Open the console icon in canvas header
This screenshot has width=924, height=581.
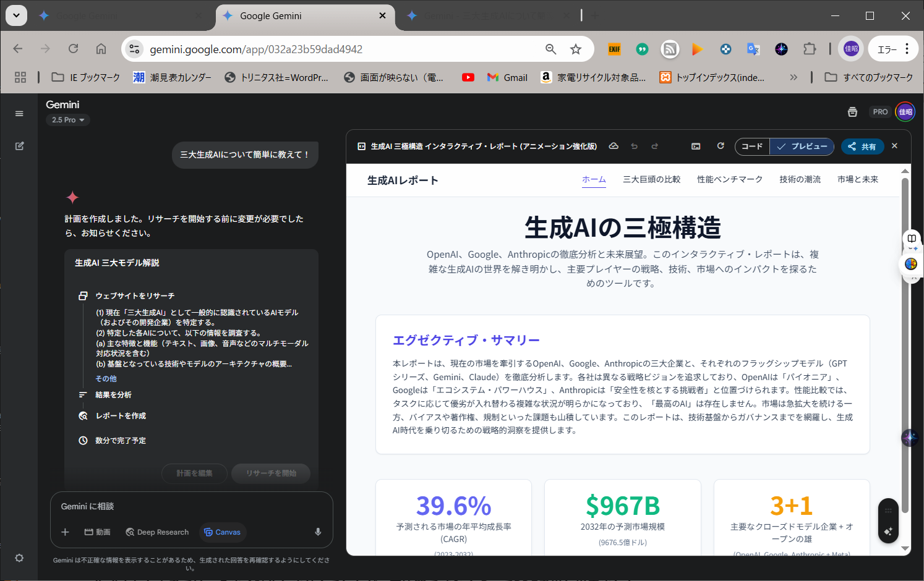(696, 146)
